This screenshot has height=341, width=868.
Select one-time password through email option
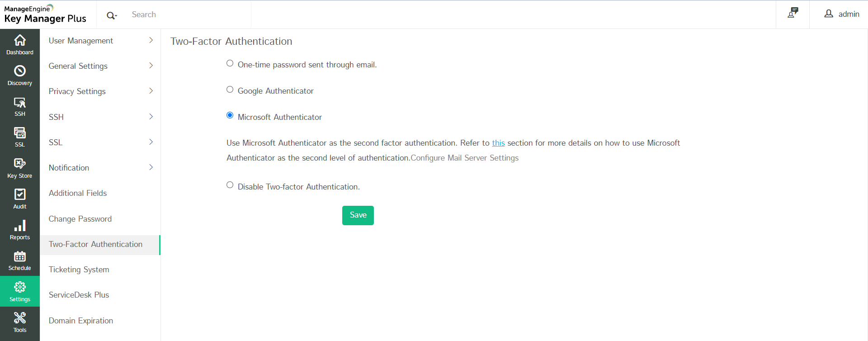pyautogui.click(x=230, y=63)
